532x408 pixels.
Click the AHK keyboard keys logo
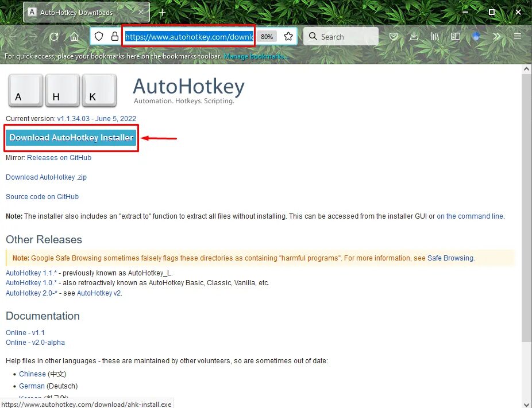pos(63,91)
